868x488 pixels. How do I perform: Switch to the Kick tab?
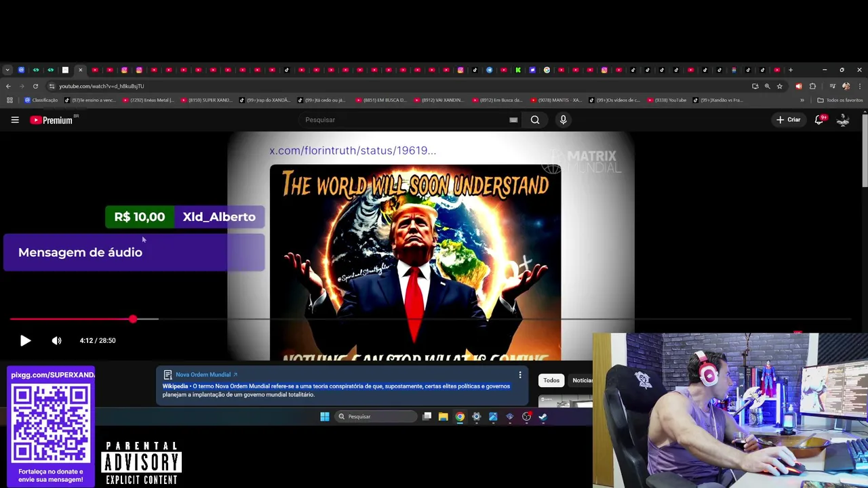pyautogui.click(x=518, y=70)
